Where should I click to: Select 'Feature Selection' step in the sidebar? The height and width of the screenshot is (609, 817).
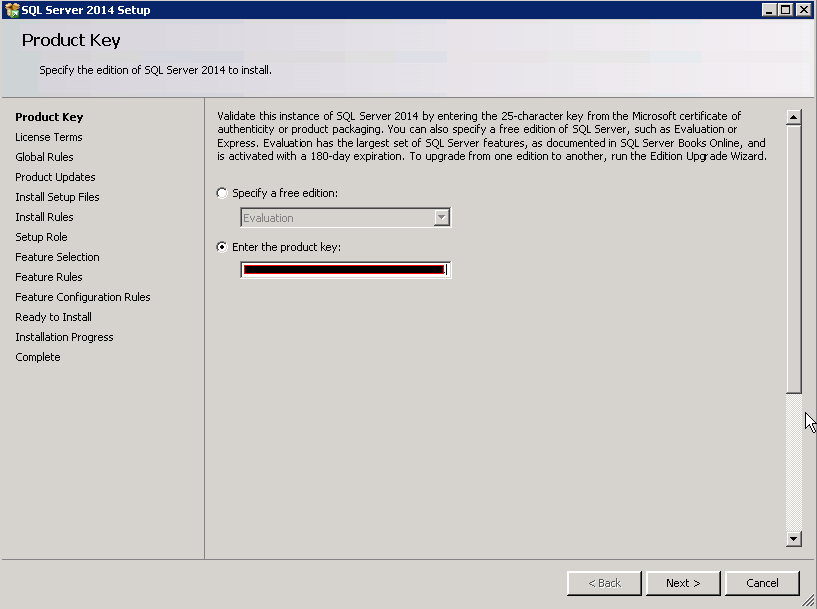(x=57, y=257)
